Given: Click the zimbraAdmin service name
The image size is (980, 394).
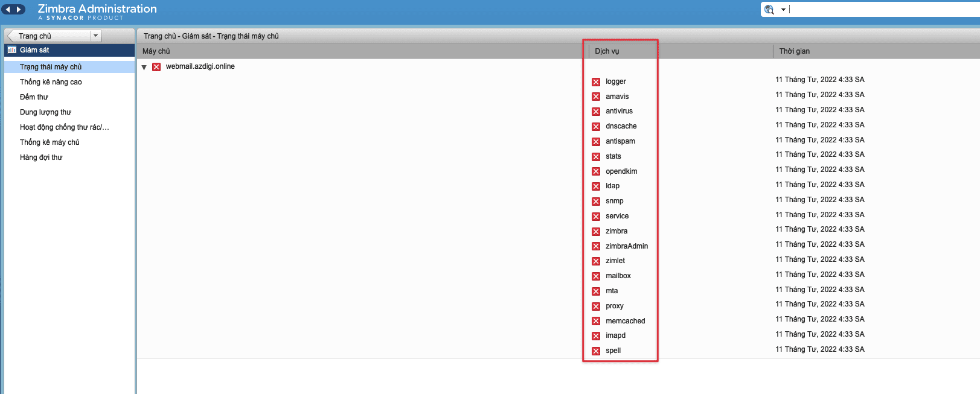Looking at the screenshot, I should click(x=627, y=246).
